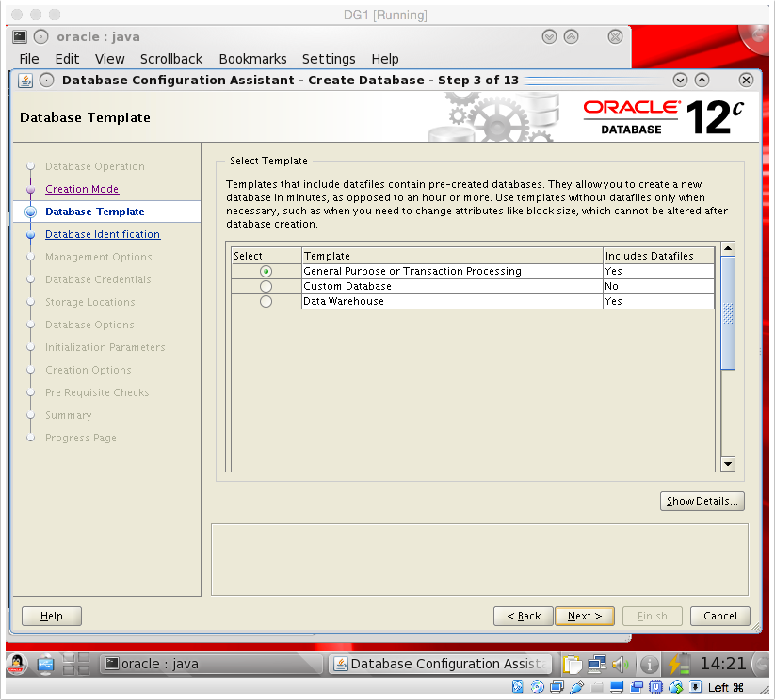This screenshot has width=775, height=700.
Task: Click the template table scrollbar thumb
Action: point(728,313)
